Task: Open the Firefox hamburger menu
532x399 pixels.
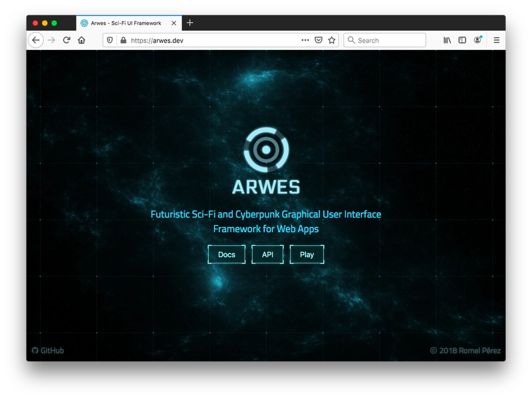Action: pos(496,41)
